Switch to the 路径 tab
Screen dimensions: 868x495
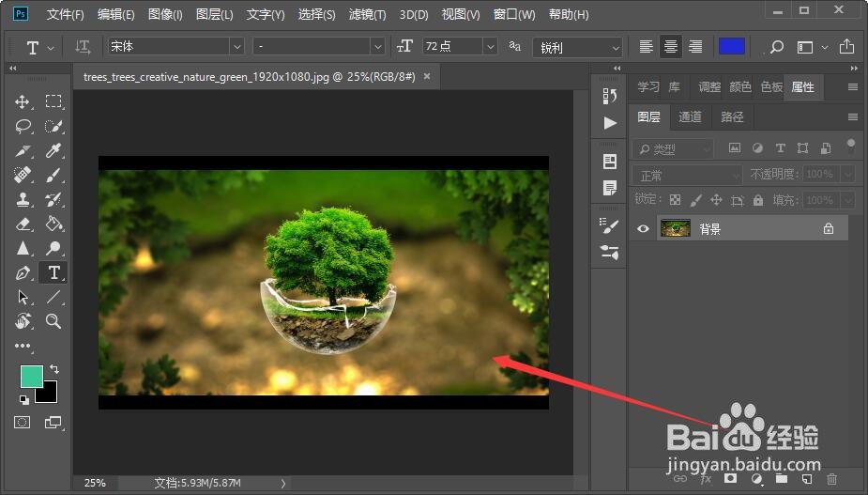(732, 116)
